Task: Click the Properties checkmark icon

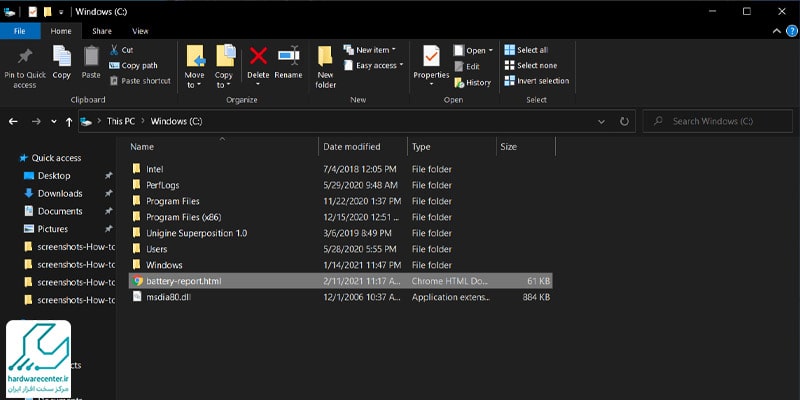Action: (431, 56)
